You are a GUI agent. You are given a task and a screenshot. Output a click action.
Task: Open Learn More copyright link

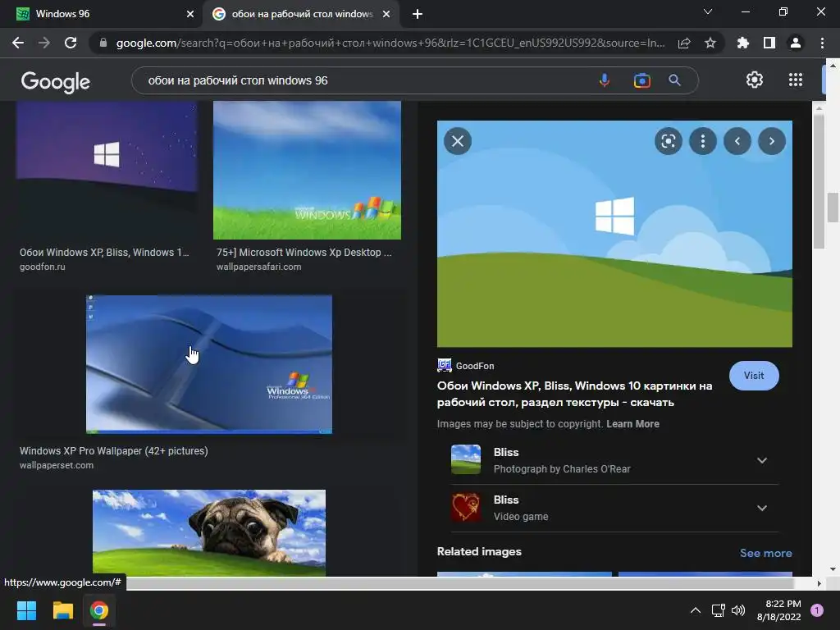632,424
